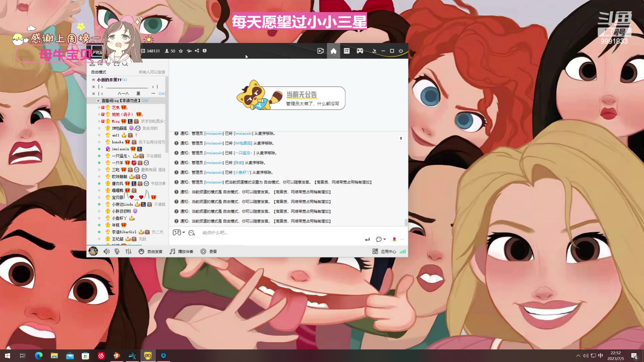Click the chat bubble icon
The width and height of the screenshot is (644, 362).
(379, 239)
